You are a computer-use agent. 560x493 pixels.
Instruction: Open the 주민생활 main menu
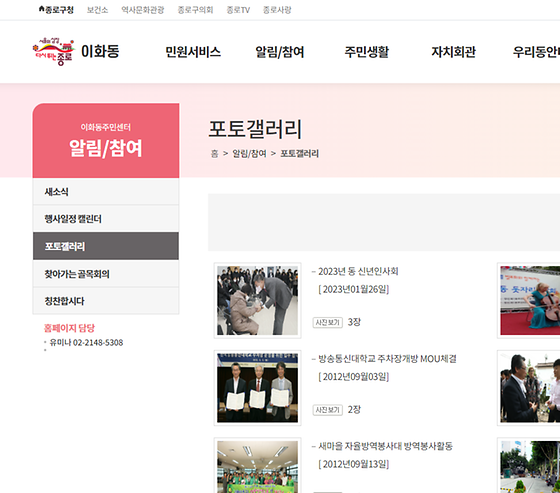pos(366,52)
